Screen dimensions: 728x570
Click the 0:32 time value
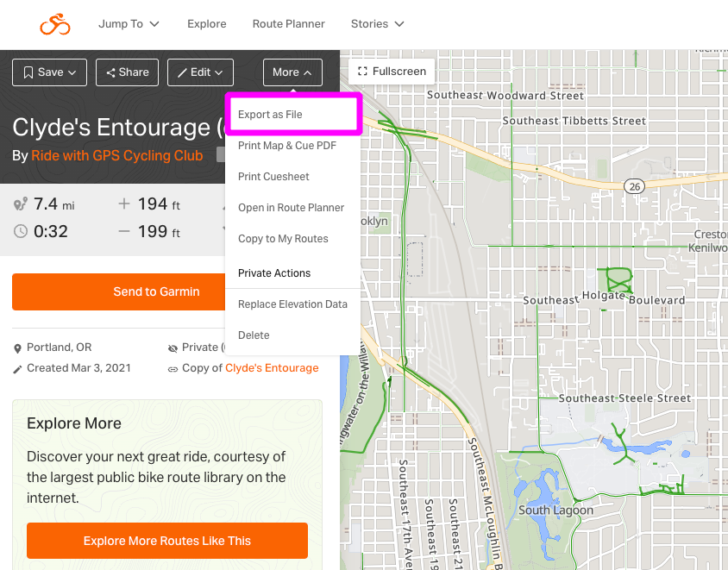tap(51, 231)
